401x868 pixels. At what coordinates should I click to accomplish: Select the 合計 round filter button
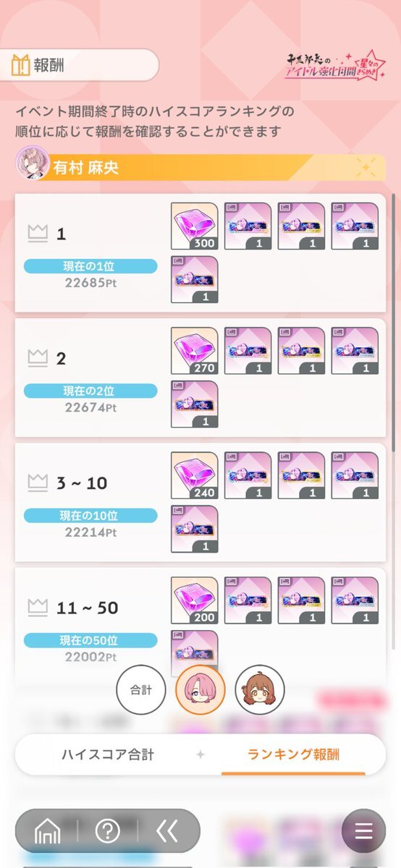(141, 690)
